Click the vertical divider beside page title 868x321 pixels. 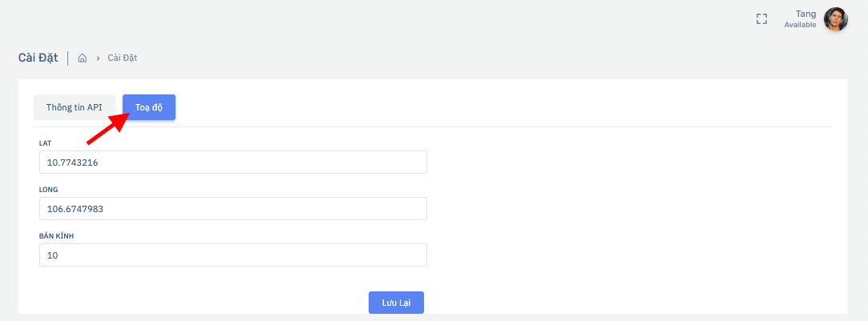pos(68,58)
